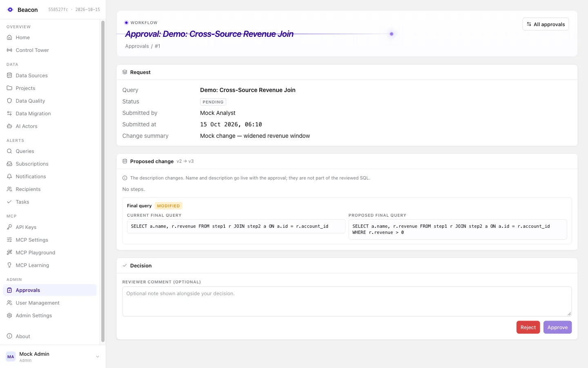Click the Projects folder icon
Viewport: 588px width, 368px height.
point(9,88)
